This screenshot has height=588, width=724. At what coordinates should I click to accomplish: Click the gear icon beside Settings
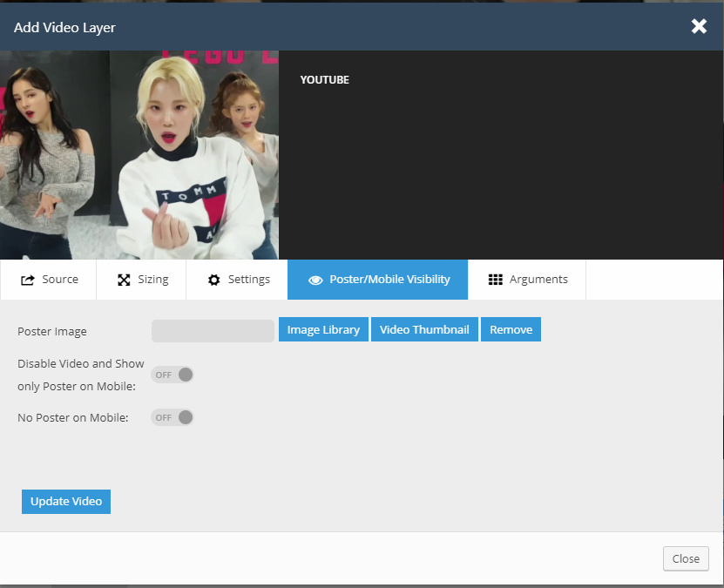pos(213,280)
